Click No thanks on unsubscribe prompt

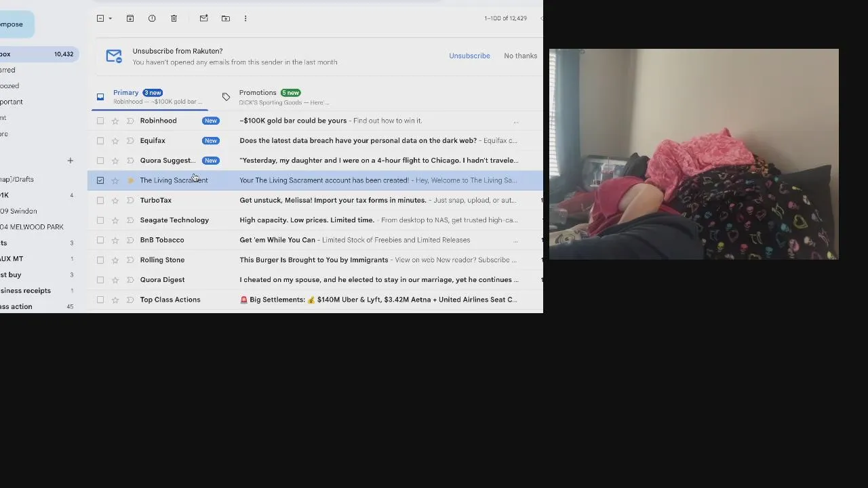520,56
